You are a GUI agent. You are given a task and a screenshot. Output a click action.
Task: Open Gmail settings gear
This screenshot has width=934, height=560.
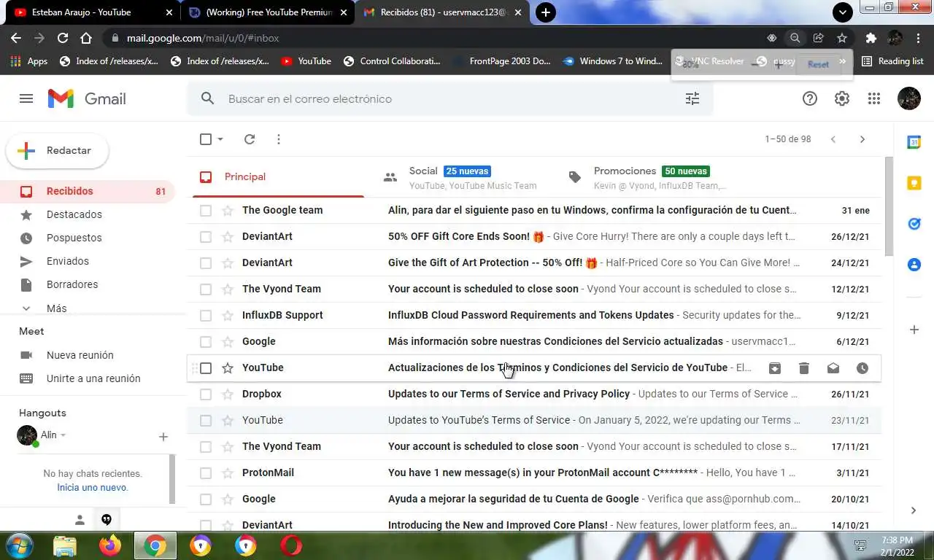[842, 98]
